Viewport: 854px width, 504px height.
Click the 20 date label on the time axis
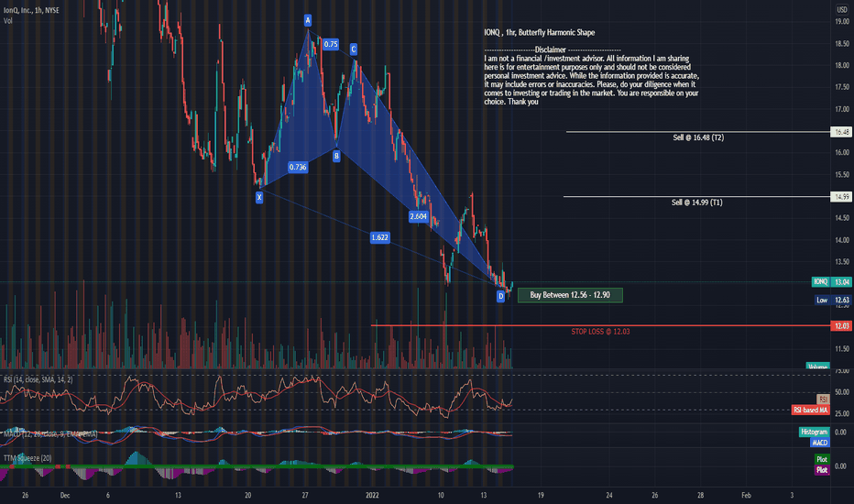coord(247,495)
